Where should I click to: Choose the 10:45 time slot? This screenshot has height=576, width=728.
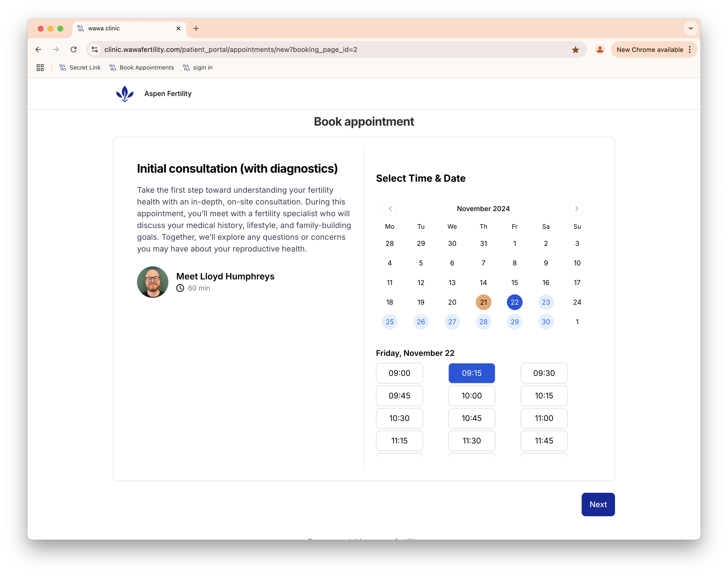pyautogui.click(x=472, y=418)
